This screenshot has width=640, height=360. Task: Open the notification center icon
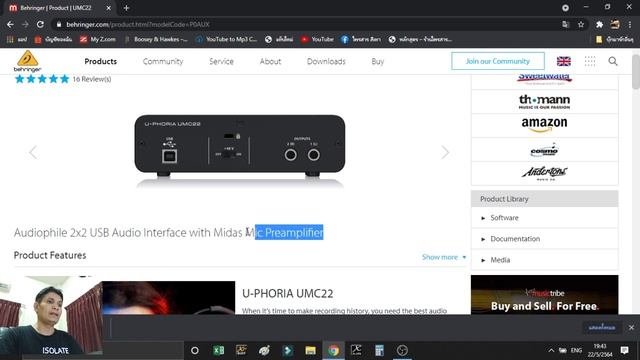click(x=624, y=350)
